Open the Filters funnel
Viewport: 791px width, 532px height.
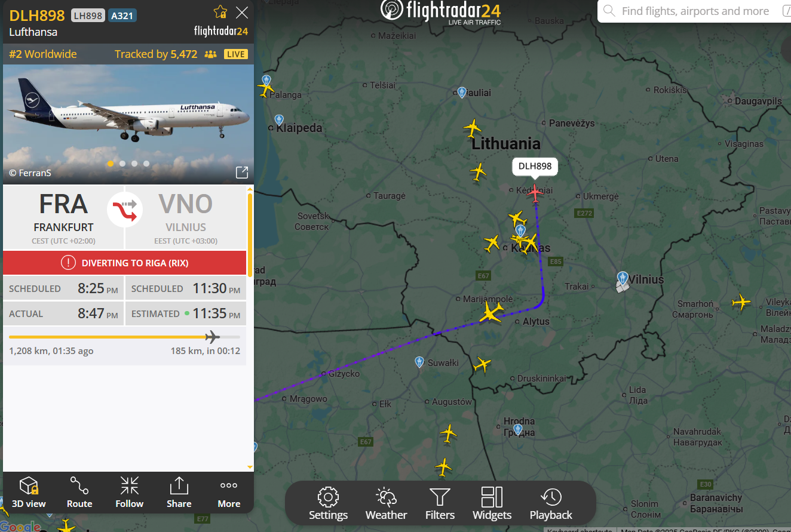coord(440,504)
